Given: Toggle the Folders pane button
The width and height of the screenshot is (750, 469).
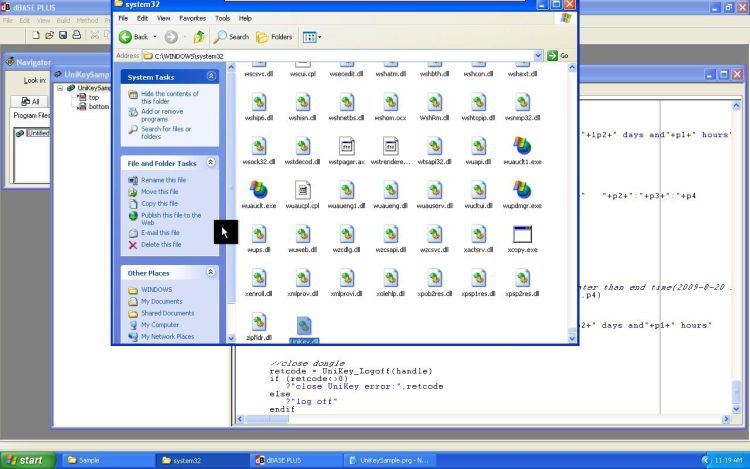Looking at the screenshot, I should tap(274, 37).
